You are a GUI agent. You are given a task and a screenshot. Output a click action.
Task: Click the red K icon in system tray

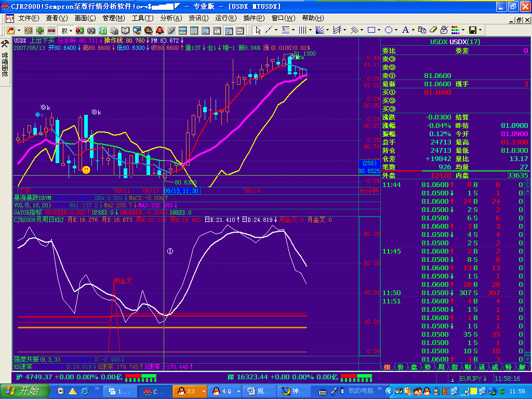point(445,391)
